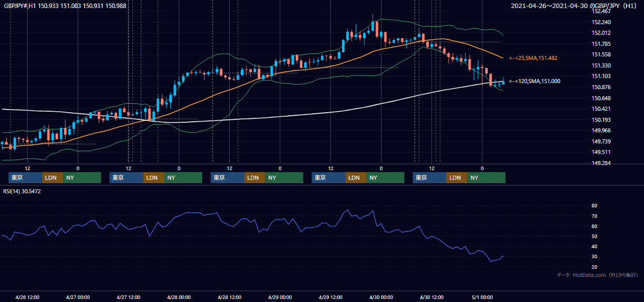
Task: Click price axis label 149.511
Action: 602,152
